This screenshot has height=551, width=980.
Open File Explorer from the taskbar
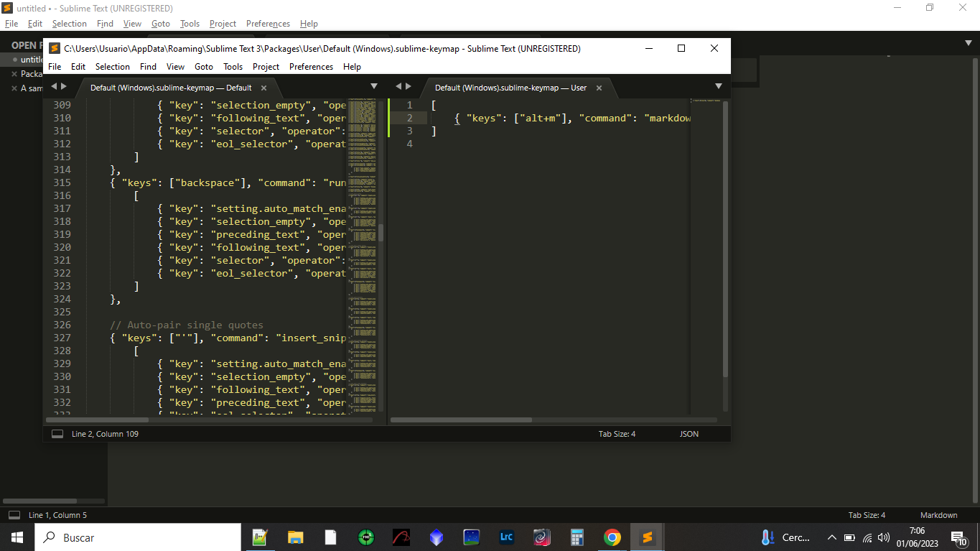pyautogui.click(x=295, y=537)
